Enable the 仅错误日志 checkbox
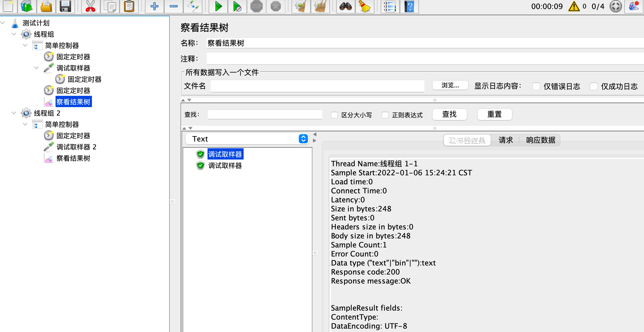This screenshot has height=332, width=644. (536, 86)
